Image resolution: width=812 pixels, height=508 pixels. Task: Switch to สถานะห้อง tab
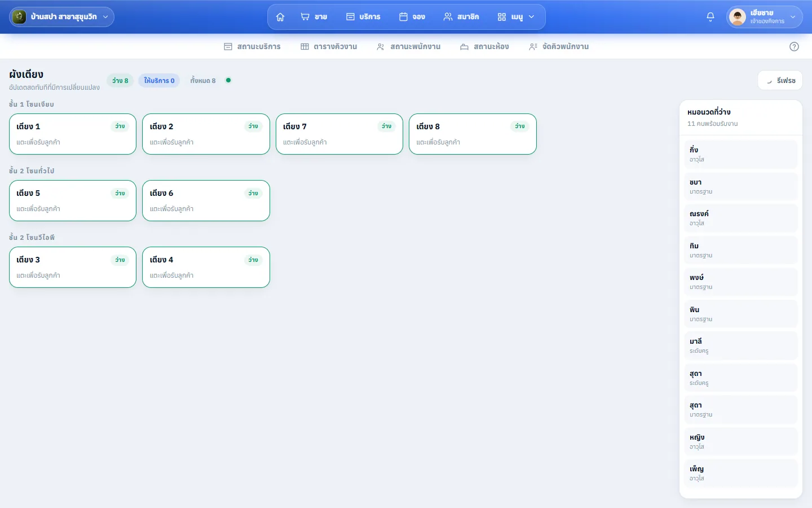click(484, 47)
